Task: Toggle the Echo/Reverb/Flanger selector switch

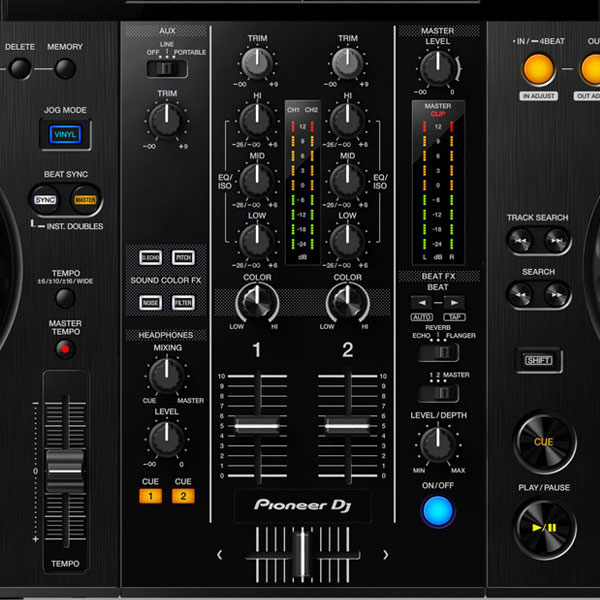Action: 439,352
